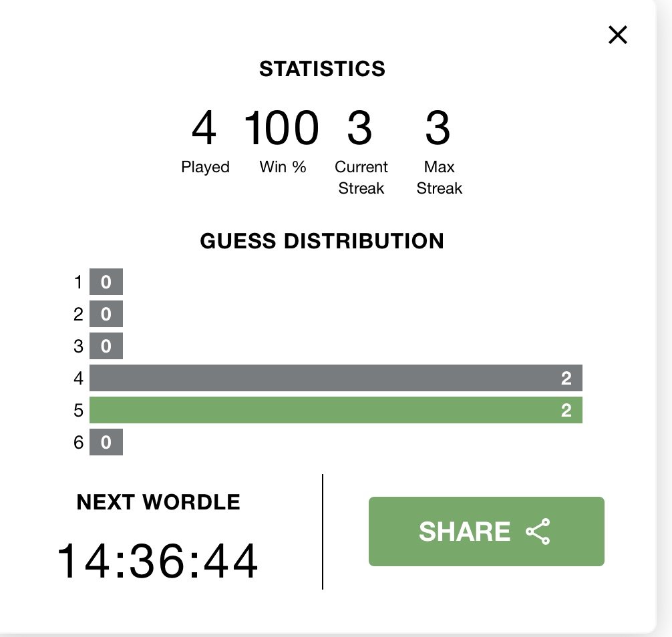The width and height of the screenshot is (672, 637).
Task: Click the Played count of 4
Action: coord(204,128)
